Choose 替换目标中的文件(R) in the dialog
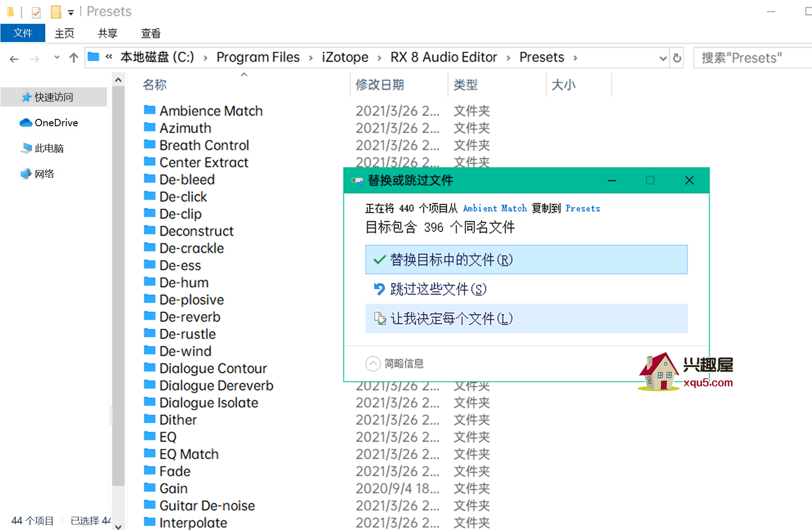Viewport: 812px width, 530px height. coord(526,260)
